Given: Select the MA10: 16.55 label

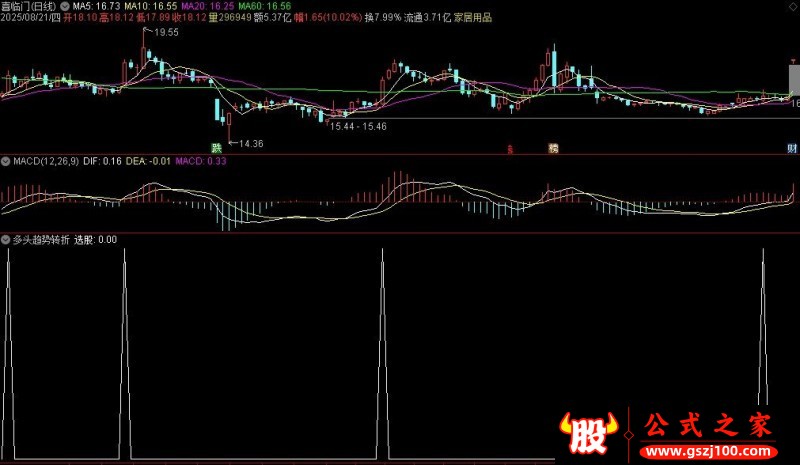Looking at the screenshot, I should tap(151, 7).
